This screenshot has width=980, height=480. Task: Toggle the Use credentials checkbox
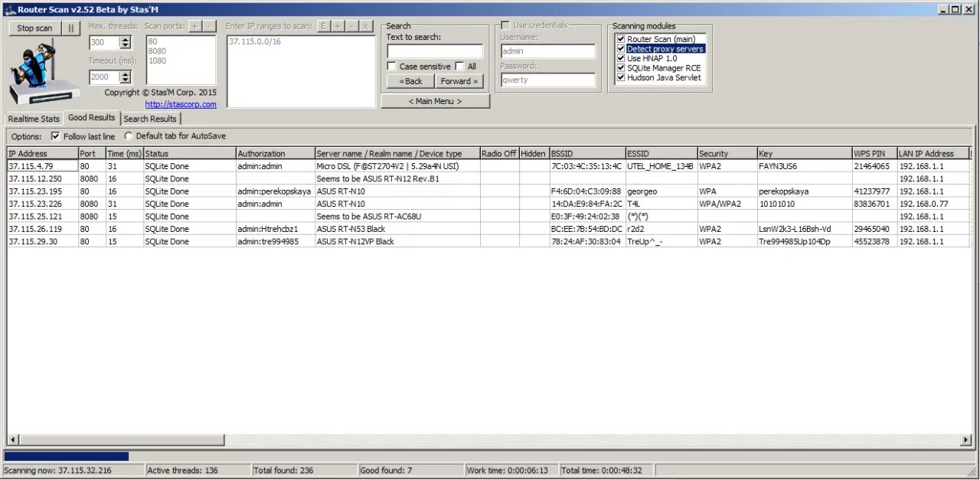tap(505, 25)
